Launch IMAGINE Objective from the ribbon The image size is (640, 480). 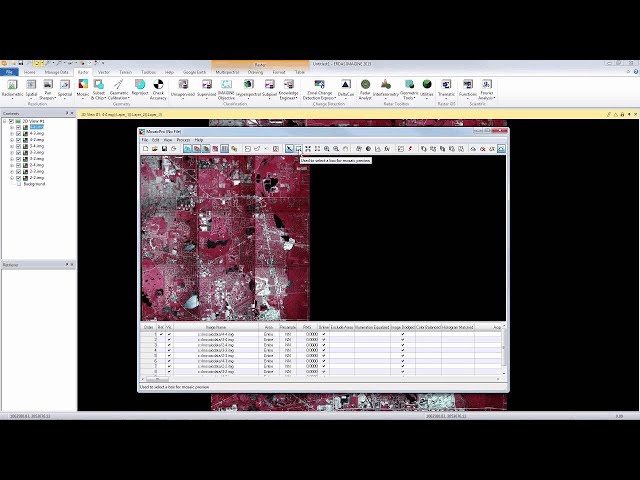[x=226, y=89]
